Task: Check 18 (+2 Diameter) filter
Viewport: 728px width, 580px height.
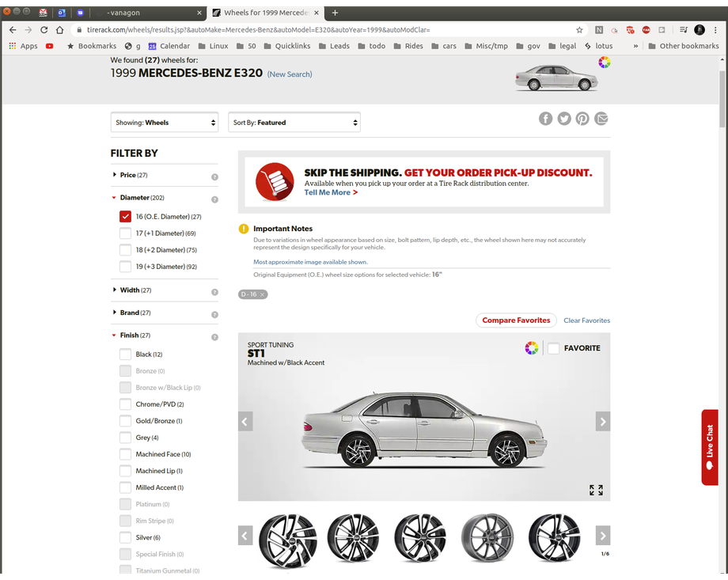Action: pyautogui.click(x=125, y=250)
